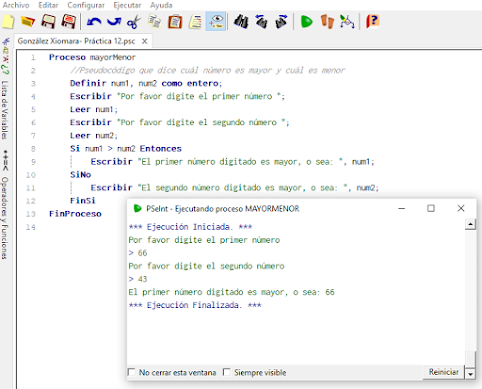
Task: Start step-by-step execution with the footprints icon
Action: (x=327, y=22)
